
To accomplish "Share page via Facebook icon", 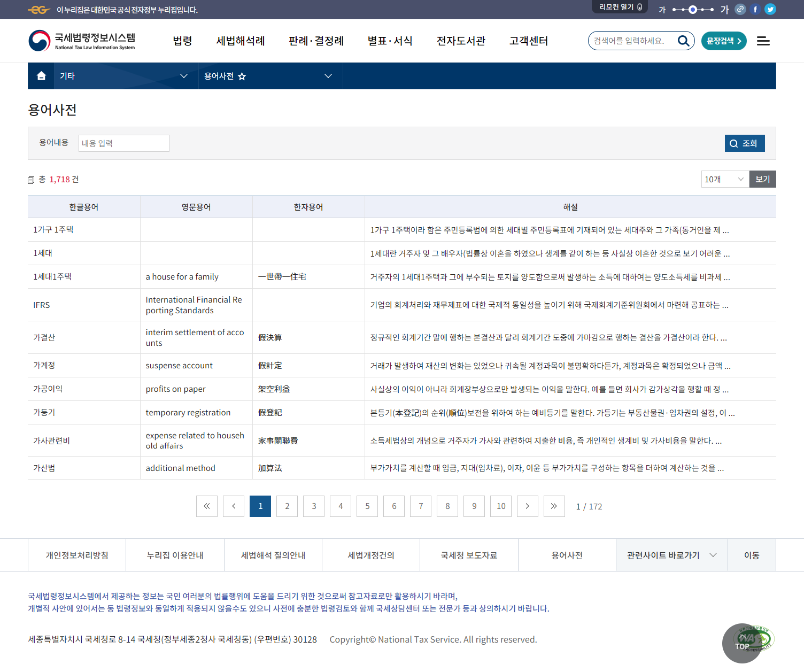I will [755, 9].
